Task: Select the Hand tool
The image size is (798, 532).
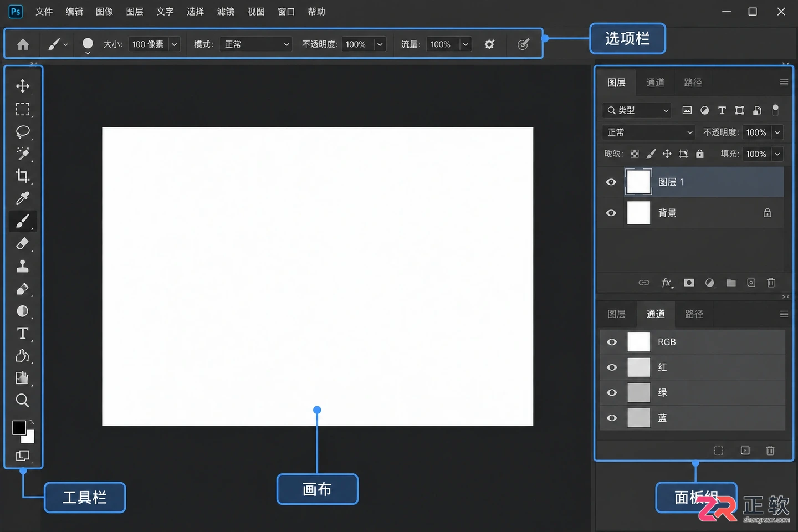Action: [23, 378]
